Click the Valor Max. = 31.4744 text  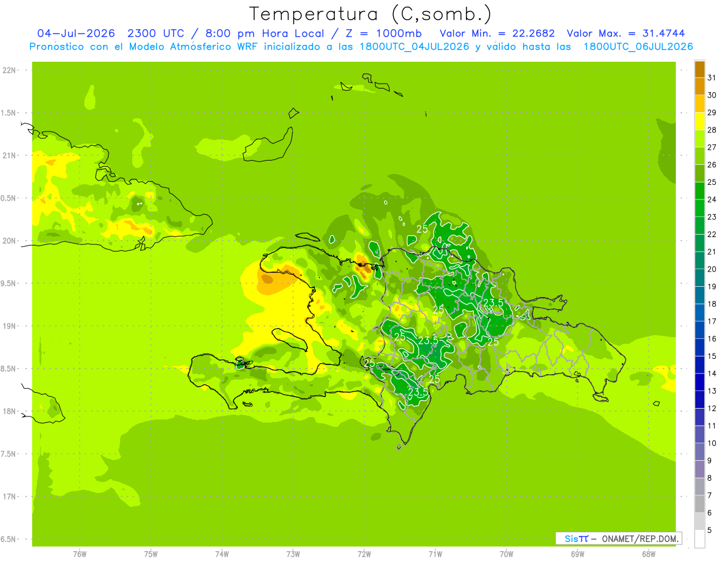pyautogui.click(x=626, y=33)
